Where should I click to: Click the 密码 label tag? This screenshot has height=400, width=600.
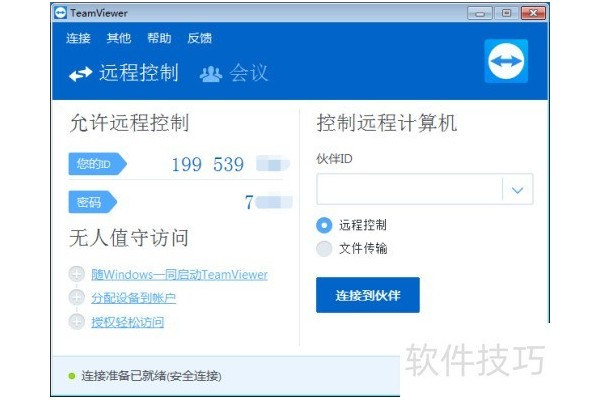tap(93, 202)
